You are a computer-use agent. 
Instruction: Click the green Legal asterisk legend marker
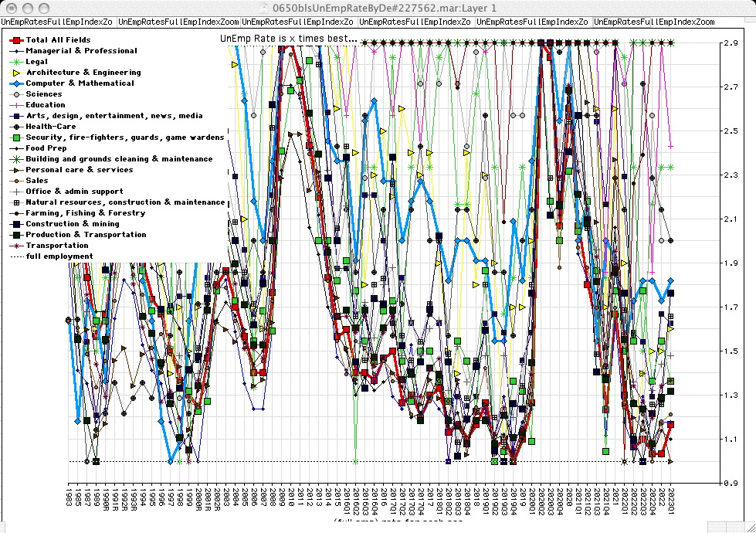(x=15, y=61)
